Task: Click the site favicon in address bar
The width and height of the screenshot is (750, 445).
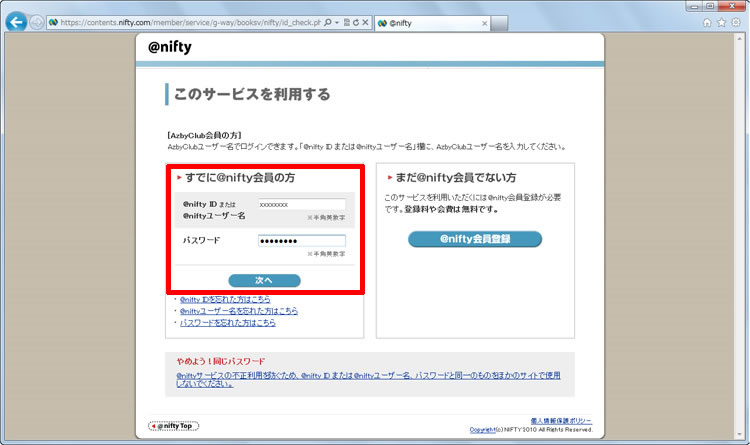Action: 53,22
